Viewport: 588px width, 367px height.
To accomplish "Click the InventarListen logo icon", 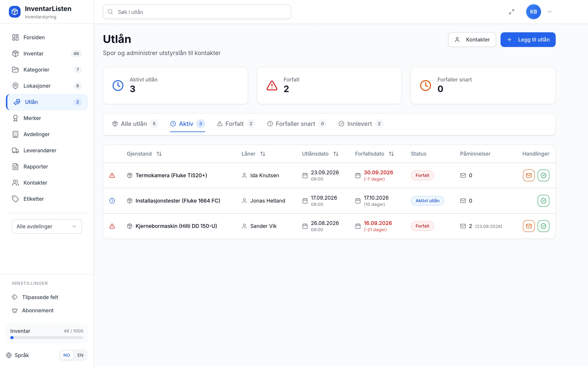I will click(x=15, y=12).
